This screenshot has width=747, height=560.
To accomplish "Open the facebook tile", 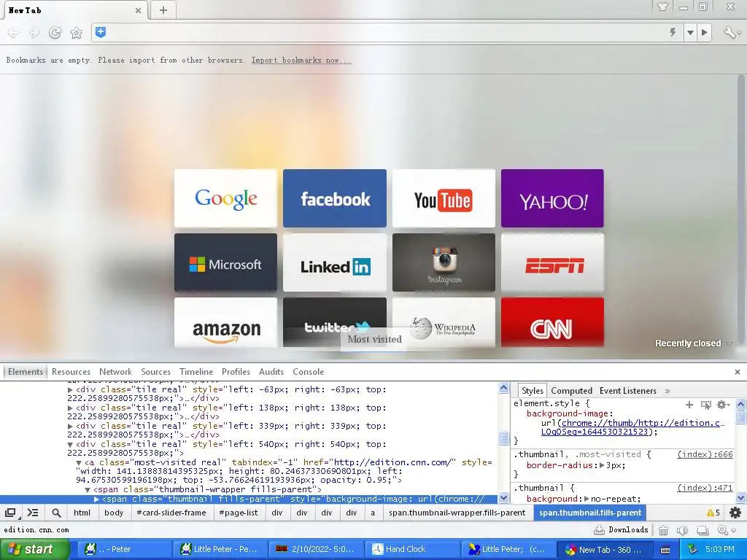I will coord(334,198).
